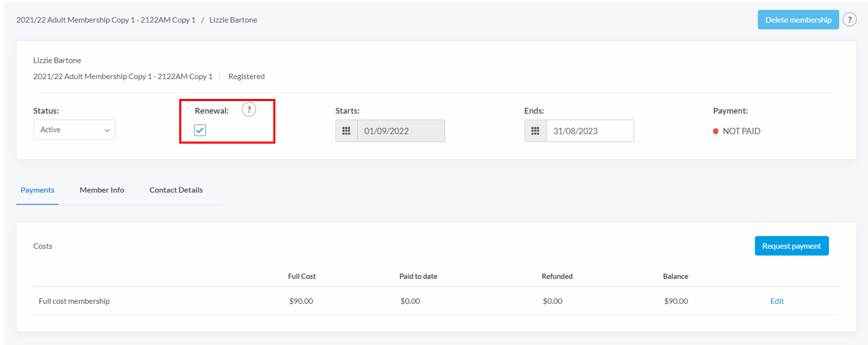This screenshot has width=868, height=345.
Task: Click the Delete membership button
Action: [798, 19]
